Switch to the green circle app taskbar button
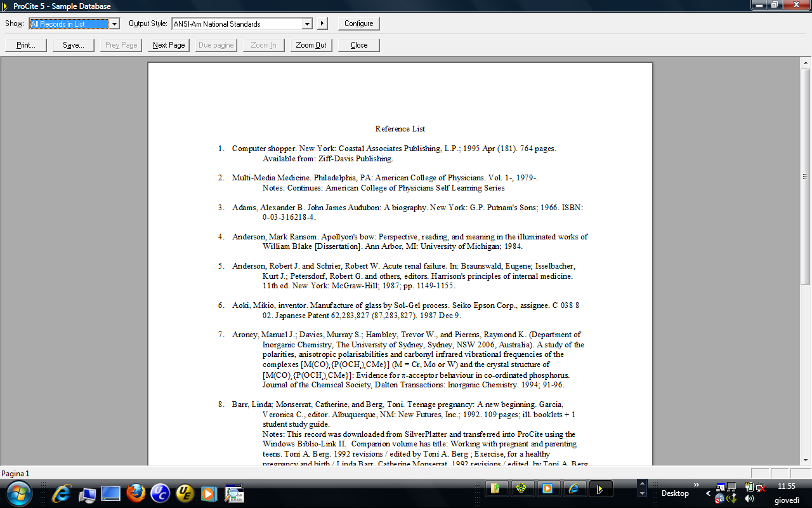812x508 pixels. pyautogui.click(x=522, y=488)
